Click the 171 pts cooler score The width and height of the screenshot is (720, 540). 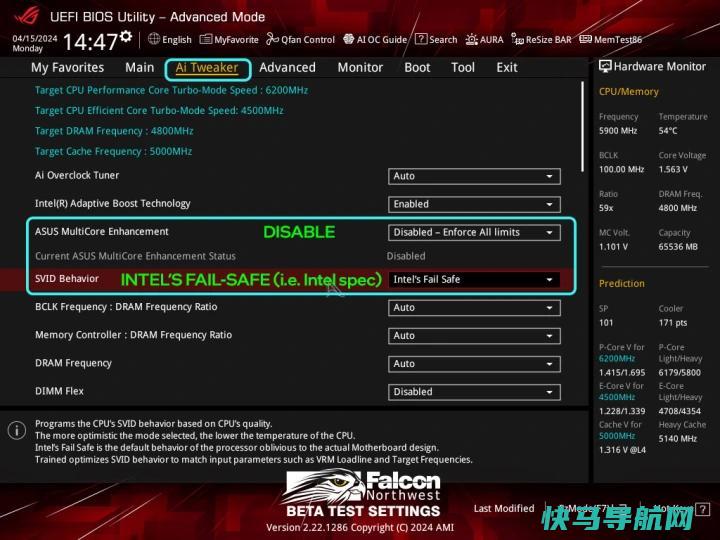tap(673, 323)
